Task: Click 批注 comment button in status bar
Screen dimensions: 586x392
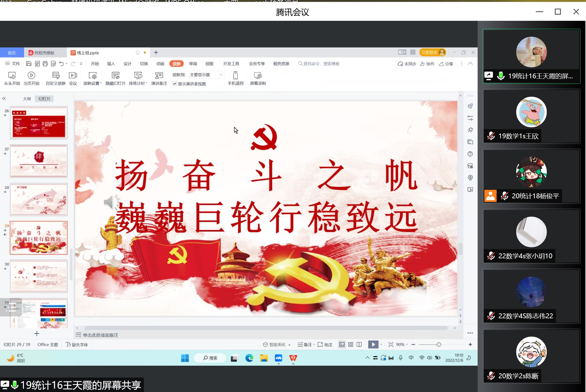Action: 325,345
